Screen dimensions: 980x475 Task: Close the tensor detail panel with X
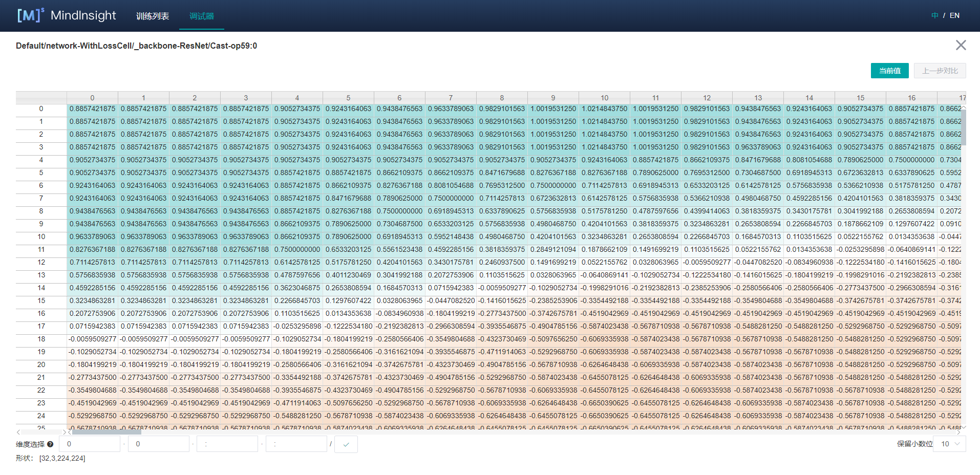[x=961, y=45]
